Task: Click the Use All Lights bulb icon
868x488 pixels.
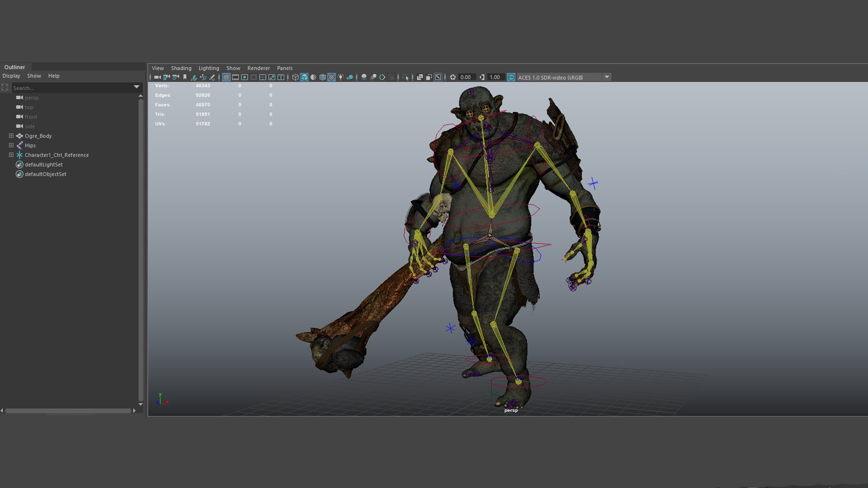Action: [x=340, y=77]
